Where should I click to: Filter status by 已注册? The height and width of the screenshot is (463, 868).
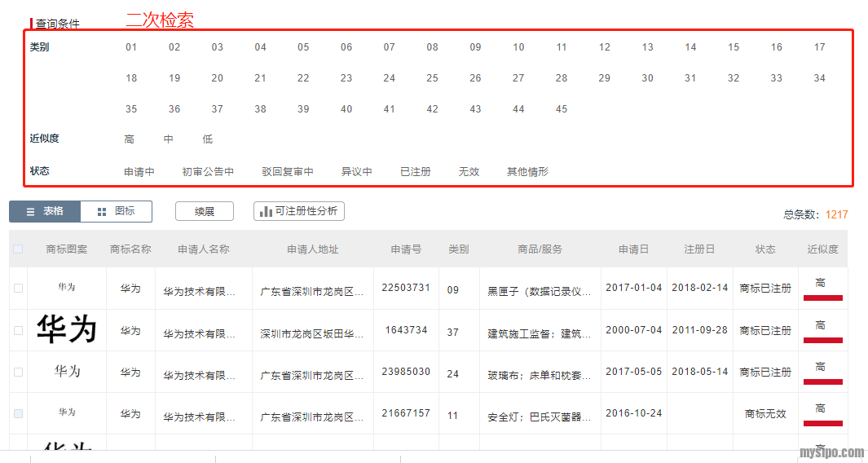click(x=416, y=172)
